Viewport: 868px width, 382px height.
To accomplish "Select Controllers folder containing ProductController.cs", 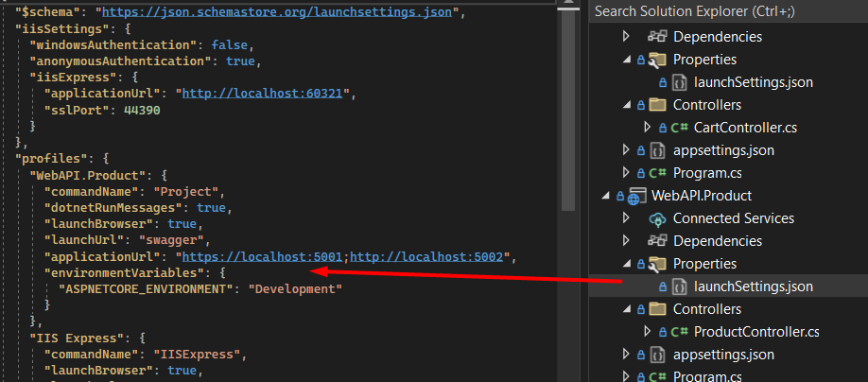I will coord(707,309).
